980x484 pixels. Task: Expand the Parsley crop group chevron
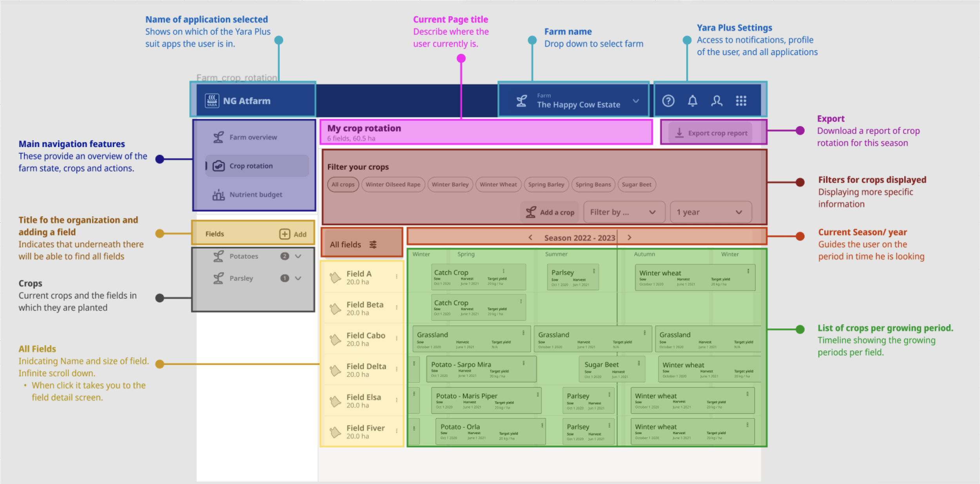(x=298, y=278)
